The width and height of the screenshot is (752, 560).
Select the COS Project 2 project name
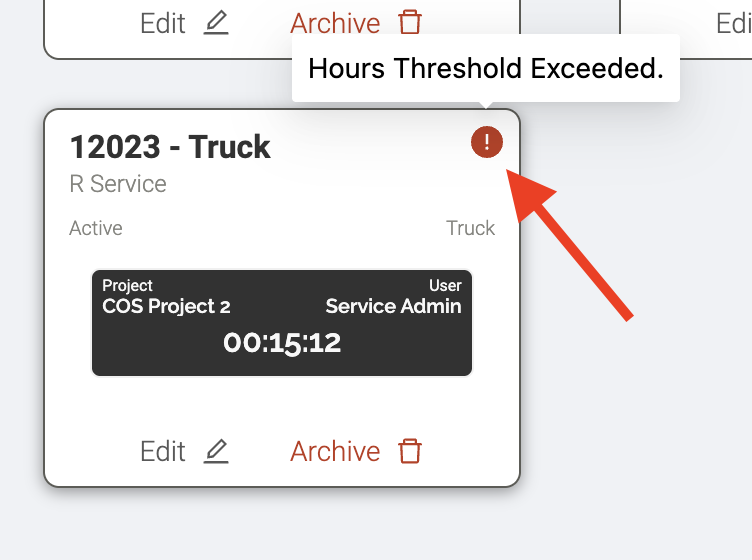[166, 306]
